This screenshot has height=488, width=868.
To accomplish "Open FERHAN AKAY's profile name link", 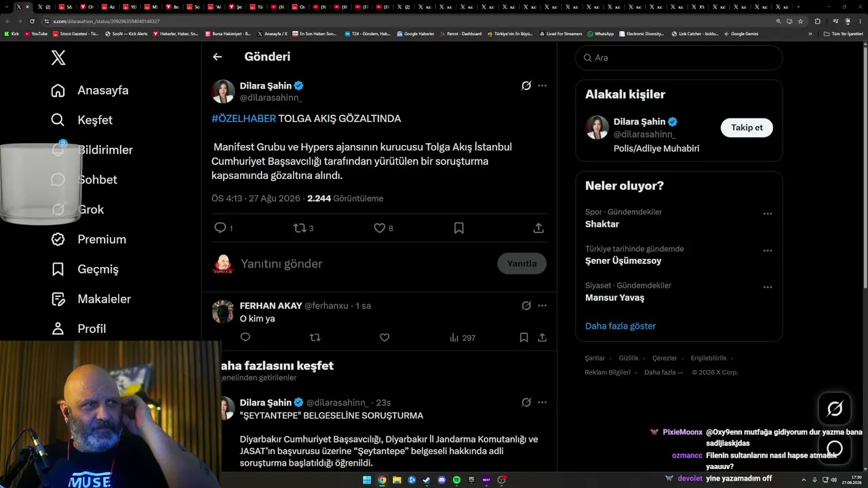I will pyautogui.click(x=271, y=306).
